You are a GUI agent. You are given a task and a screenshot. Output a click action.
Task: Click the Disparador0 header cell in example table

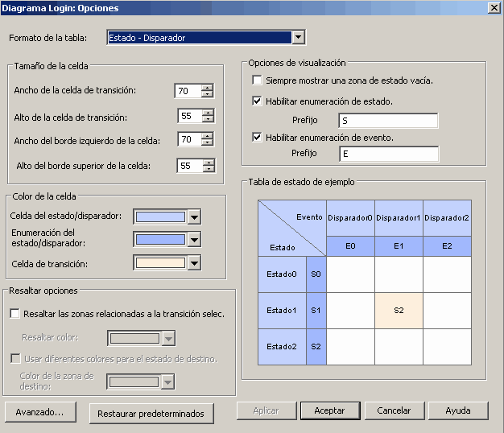(x=350, y=218)
